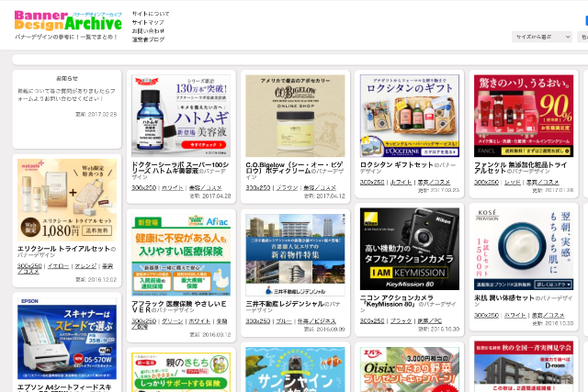Screen dimensions: 588x392
Task: Click グリーン tag under アフラック card
Action: click(x=173, y=320)
